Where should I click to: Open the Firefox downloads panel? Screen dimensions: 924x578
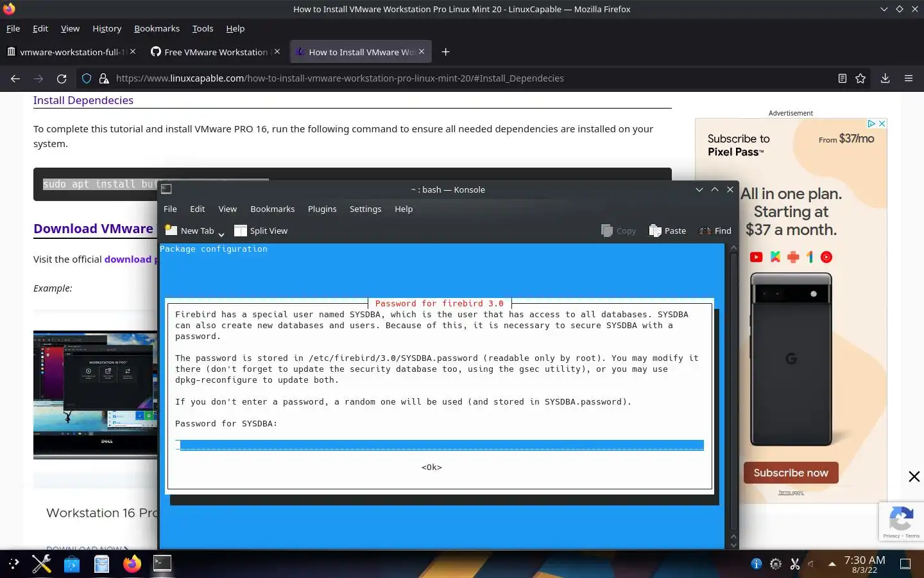(885, 78)
